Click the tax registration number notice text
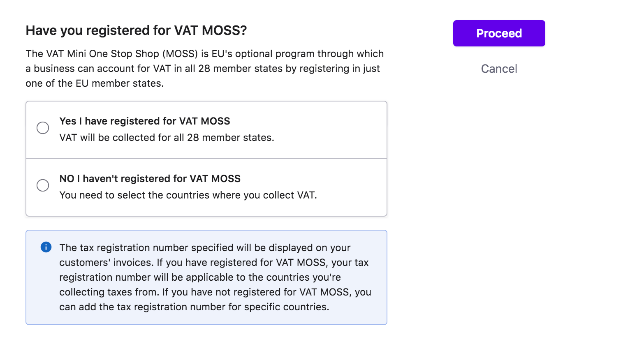644x344 pixels. click(x=215, y=277)
